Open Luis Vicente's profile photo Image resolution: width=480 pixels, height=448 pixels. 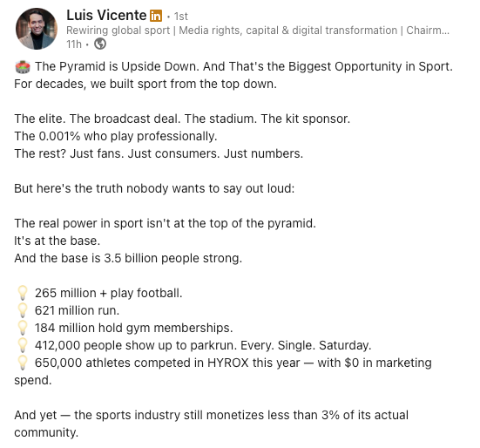(37, 29)
